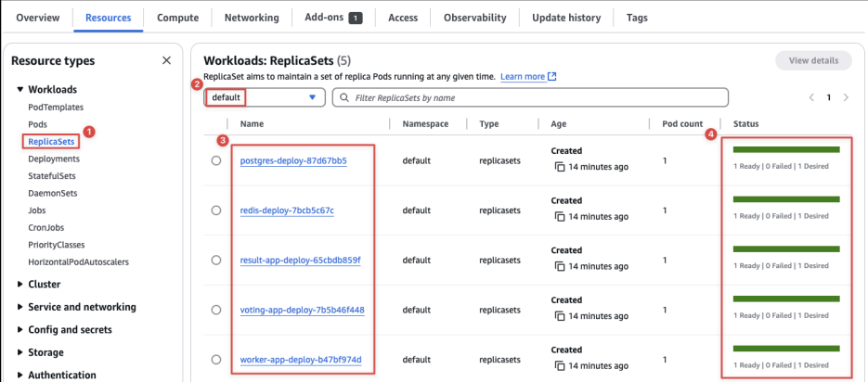Open the Access tab
This screenshot has width=868, height=382.
click(403, 18)
